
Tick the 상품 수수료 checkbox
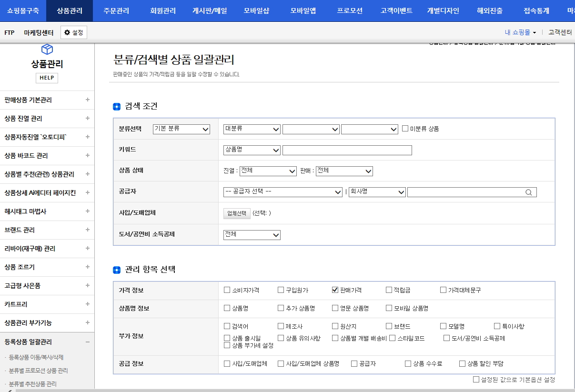408,363
